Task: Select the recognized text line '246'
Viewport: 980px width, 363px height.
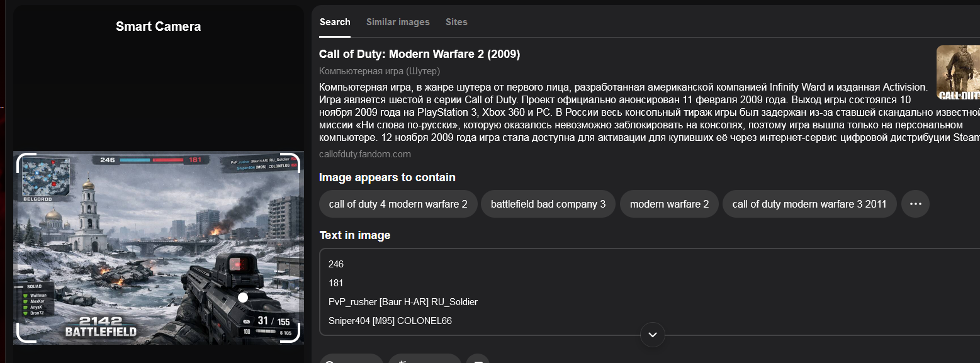Action: (336, 264)
